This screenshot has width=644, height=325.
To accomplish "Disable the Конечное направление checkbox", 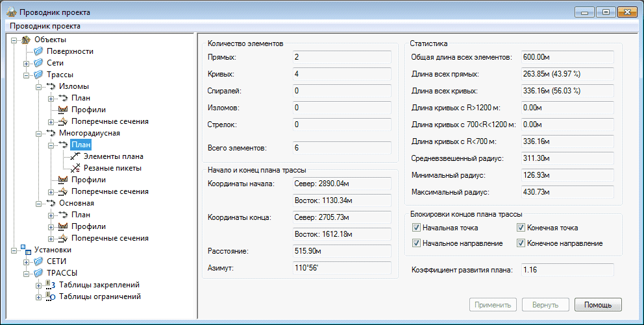I will click(x=521, y=243).
